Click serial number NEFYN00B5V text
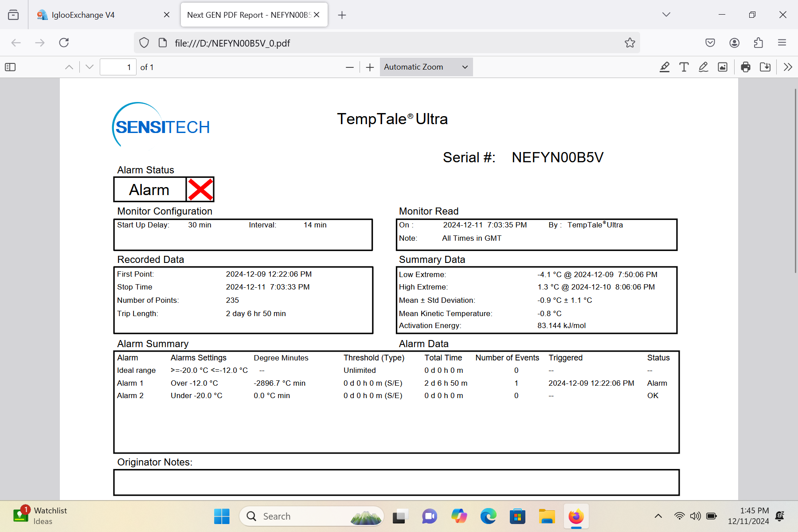The image size is (798, 532). [x=557, y=157]
